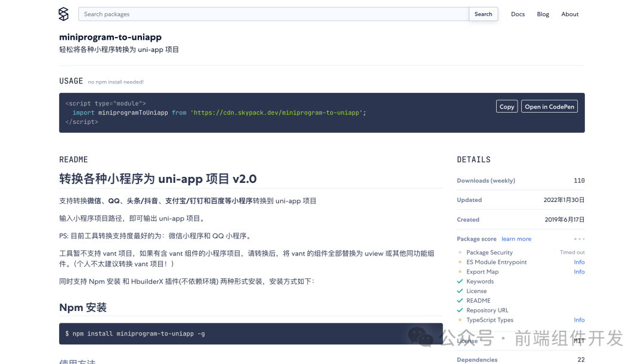
Task: Click the Updated date 2022年1月30日
Action: pyautogui.click(x=564, y=200)
